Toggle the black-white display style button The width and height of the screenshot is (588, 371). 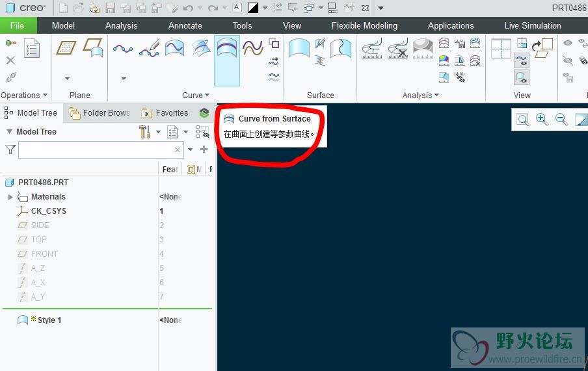pos(253,8)
